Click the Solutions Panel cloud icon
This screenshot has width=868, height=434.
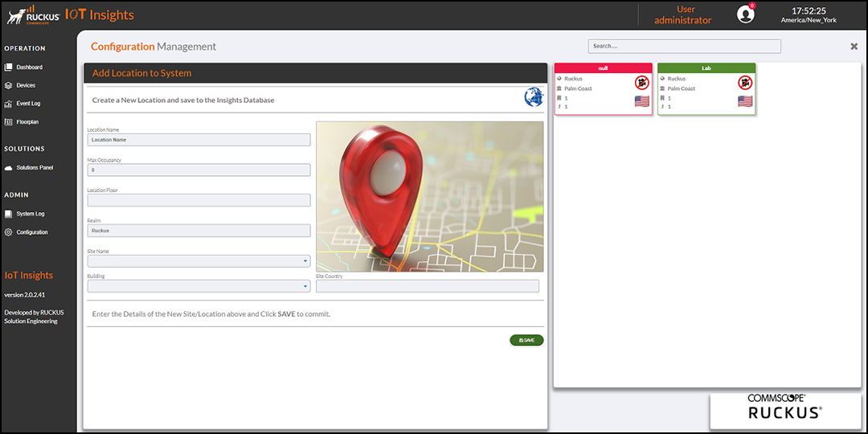[x=8, y=168]
